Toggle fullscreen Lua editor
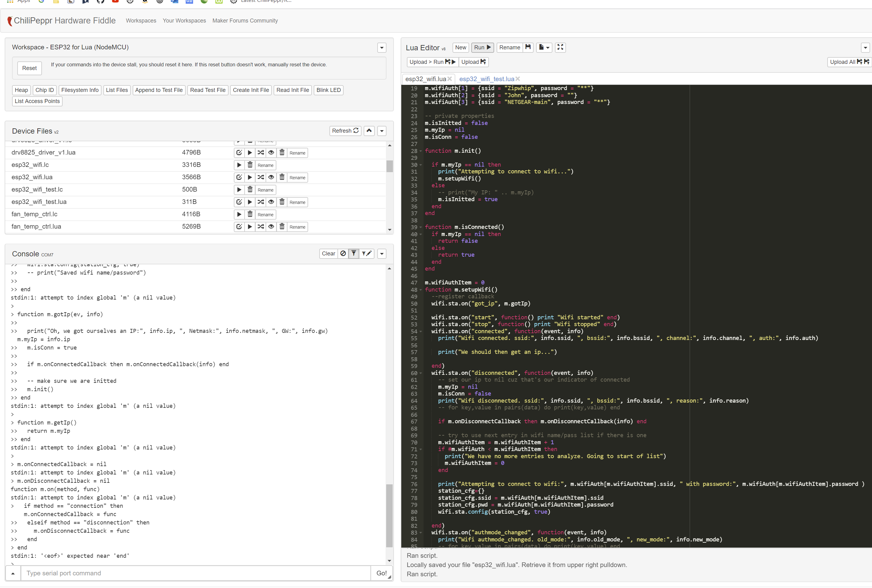This screenshot has height=588, width=872. [x=560, y=47]
